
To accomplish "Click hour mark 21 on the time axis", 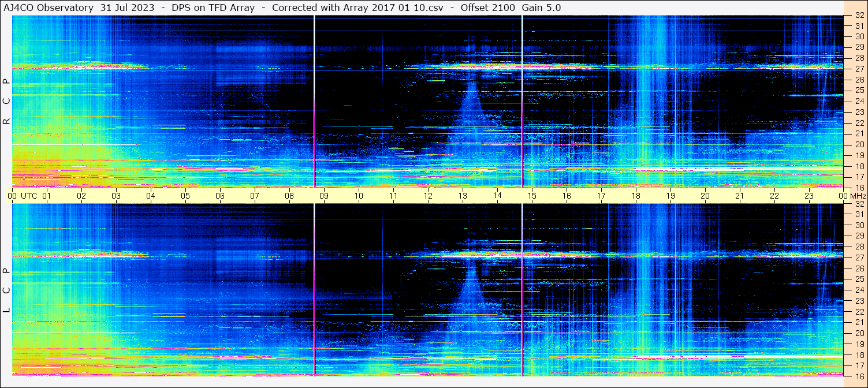I will coord(740,196).
